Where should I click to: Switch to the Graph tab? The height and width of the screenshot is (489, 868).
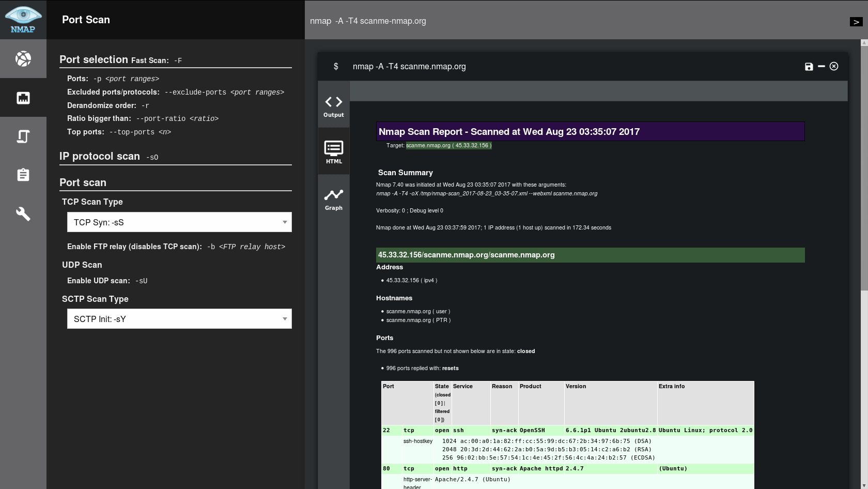tap(333, 200)
